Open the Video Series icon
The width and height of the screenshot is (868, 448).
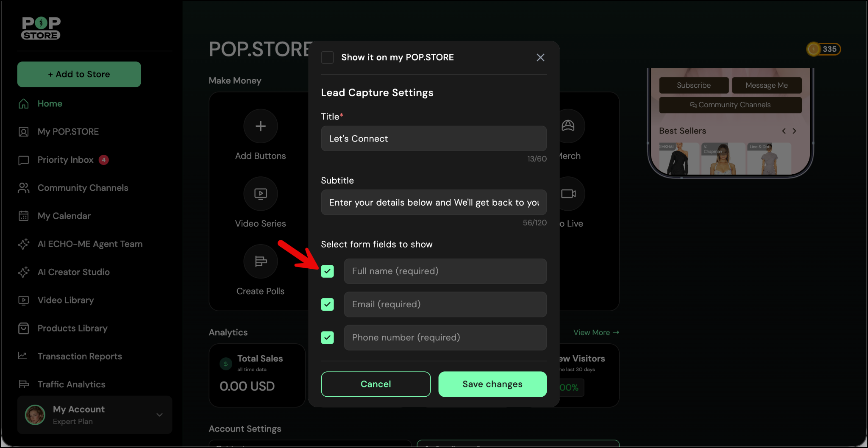[260, 194]
